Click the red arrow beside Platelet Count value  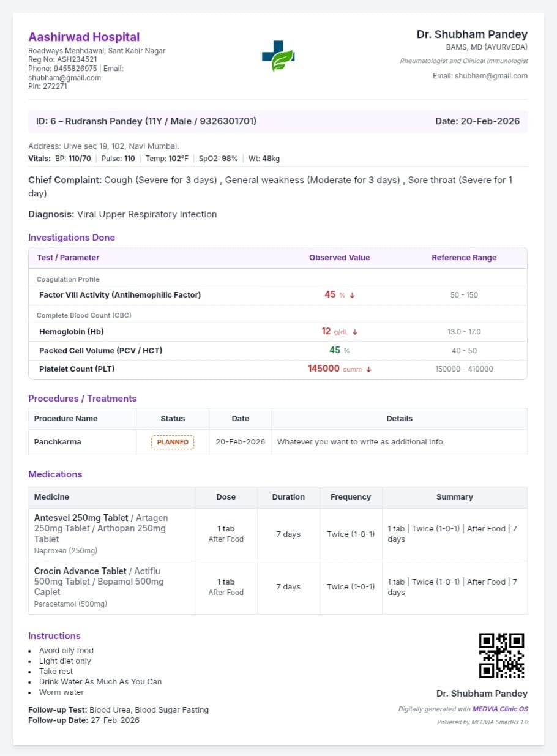point(369,369)
